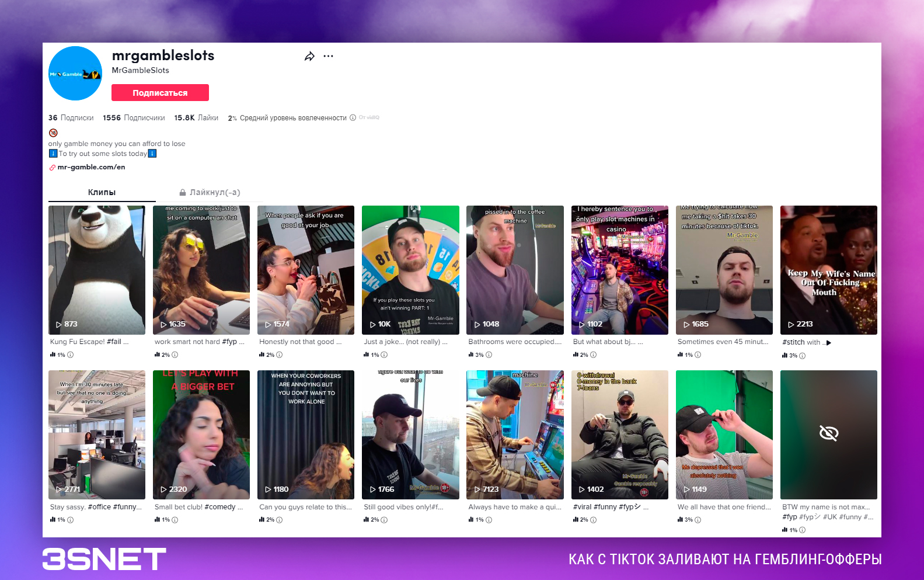The image size is (924, 580).
Task: Open the slots PART 1 clip with 10K views
Action: 410,270
